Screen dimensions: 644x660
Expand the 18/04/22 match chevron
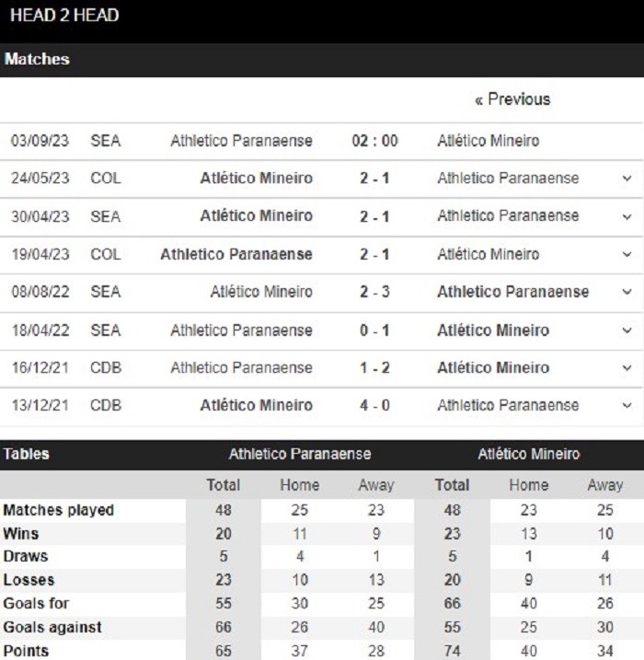point(627,330)
